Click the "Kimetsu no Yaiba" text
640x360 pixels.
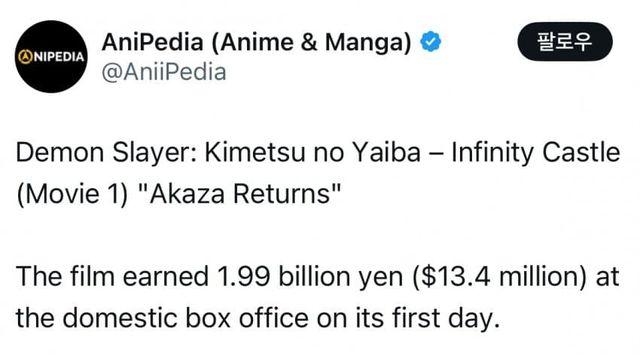coord(312,153)
